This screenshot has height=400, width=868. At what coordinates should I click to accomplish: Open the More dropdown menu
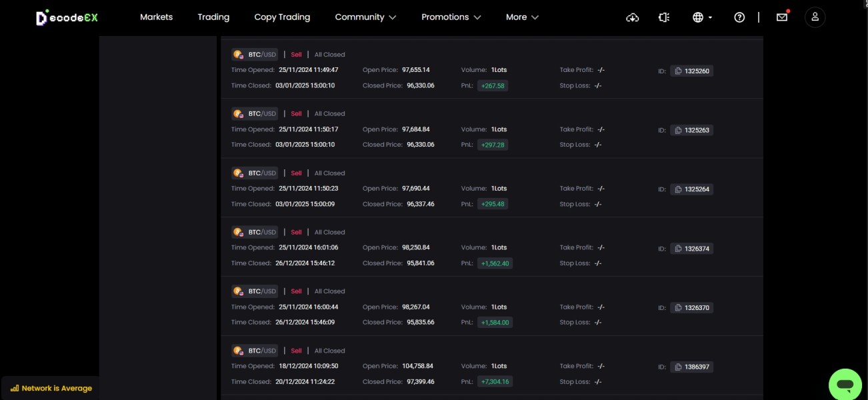pos(522,17)
